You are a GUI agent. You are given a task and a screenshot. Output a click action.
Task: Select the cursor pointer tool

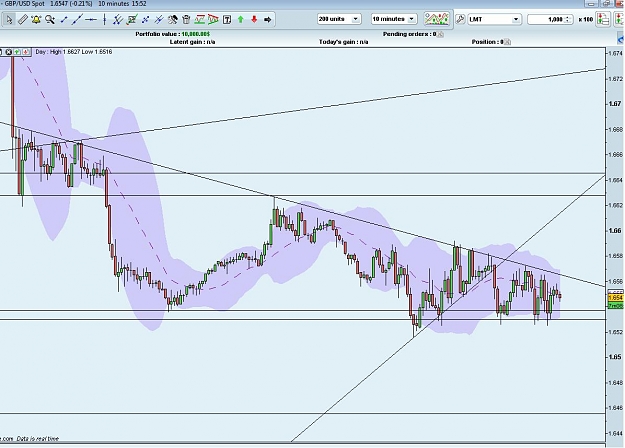[x=9, y=19]
